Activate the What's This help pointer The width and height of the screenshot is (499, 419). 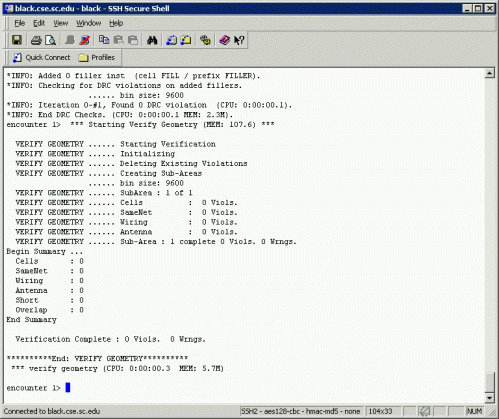click(239, 40)
